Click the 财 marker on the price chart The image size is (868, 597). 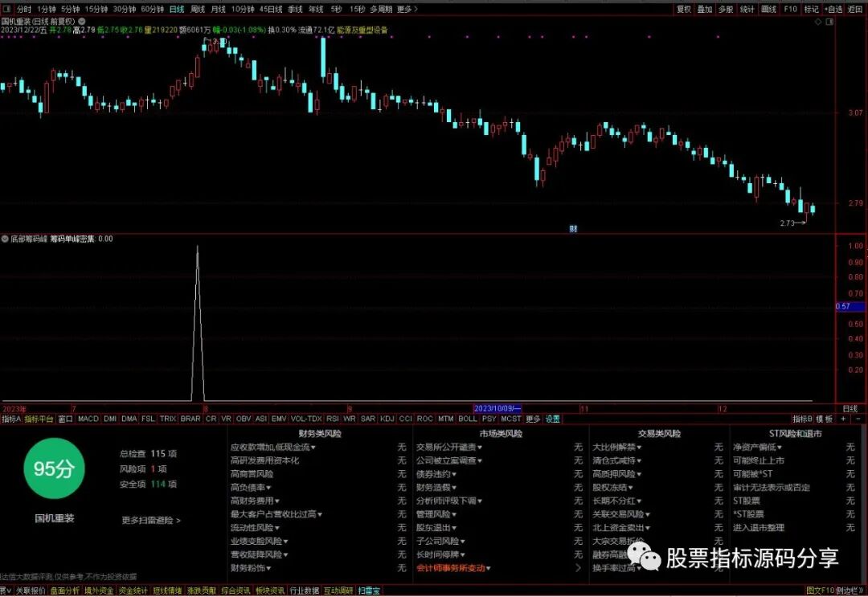click(573, 228)
